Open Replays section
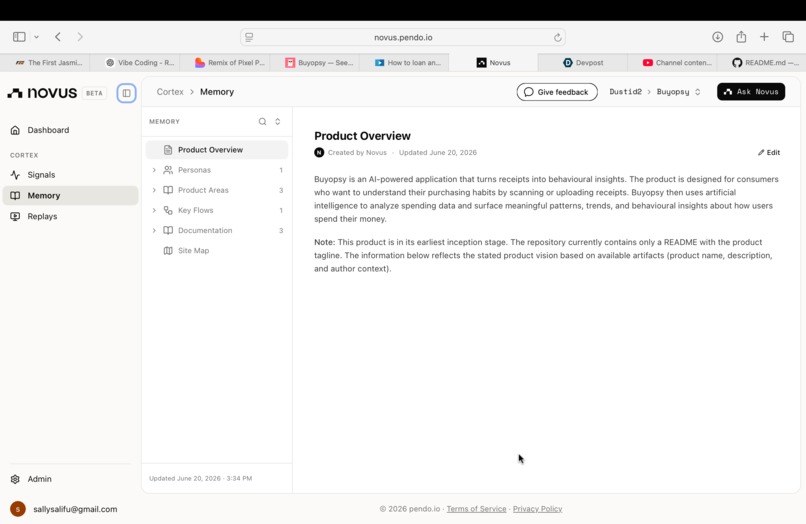 [x=70, y=216]
